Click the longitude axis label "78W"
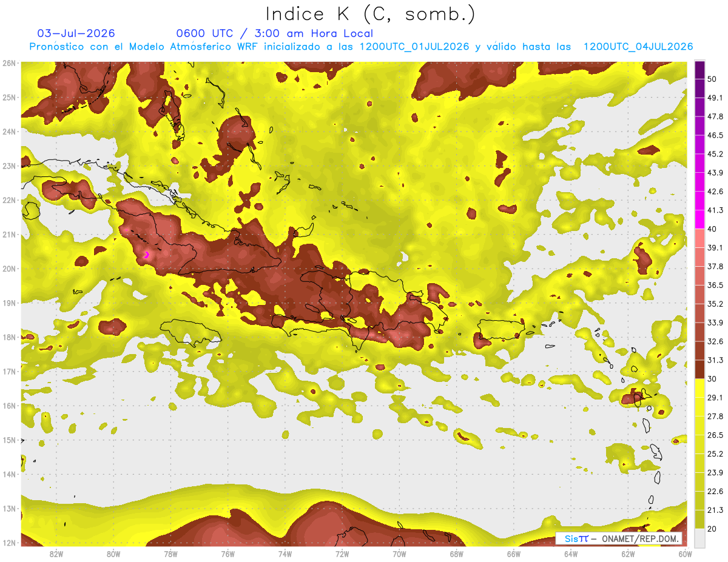This screenshot has width=728, height=562. pos(170,554)
